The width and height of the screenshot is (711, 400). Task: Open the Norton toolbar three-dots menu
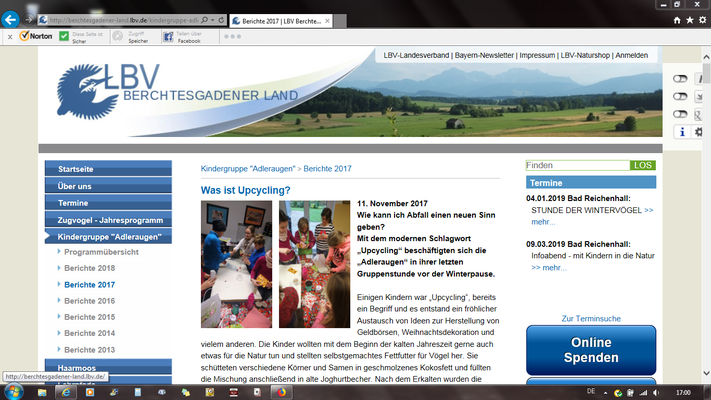[x=233, y=36]
